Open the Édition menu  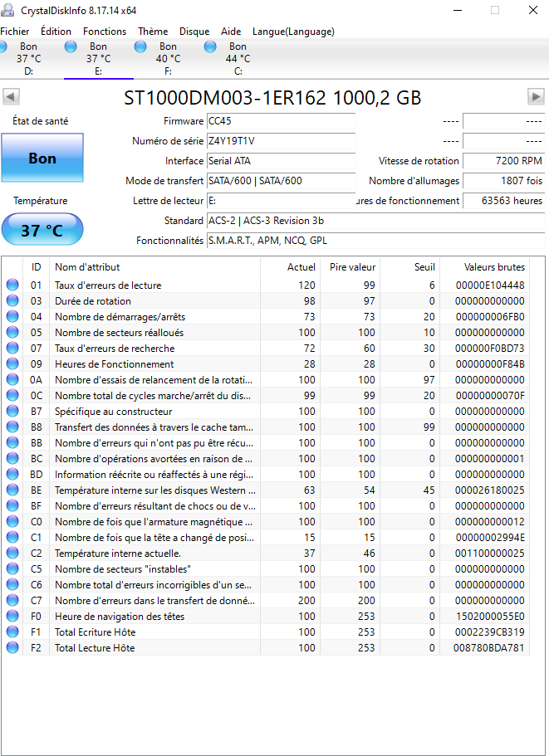click(56, 32)
